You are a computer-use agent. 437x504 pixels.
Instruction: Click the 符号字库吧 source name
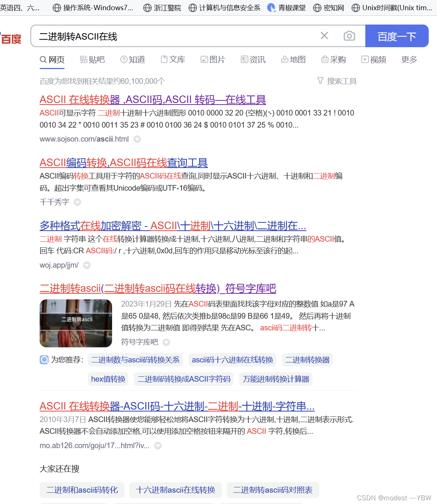(x=140, y=342)
